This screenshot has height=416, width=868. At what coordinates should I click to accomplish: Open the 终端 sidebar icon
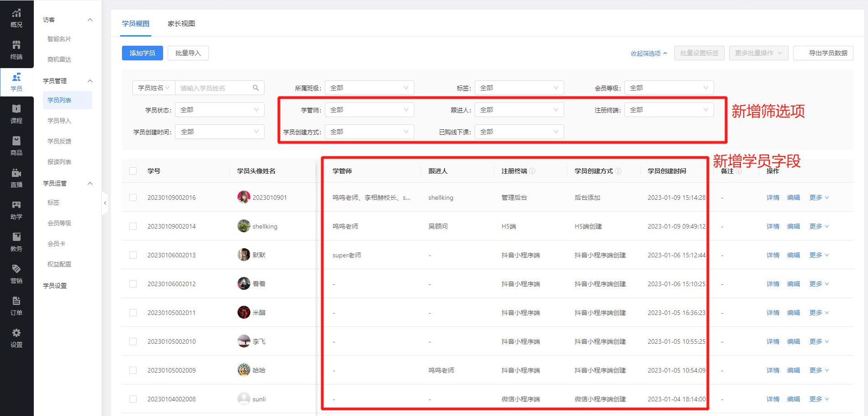[16, 50]
